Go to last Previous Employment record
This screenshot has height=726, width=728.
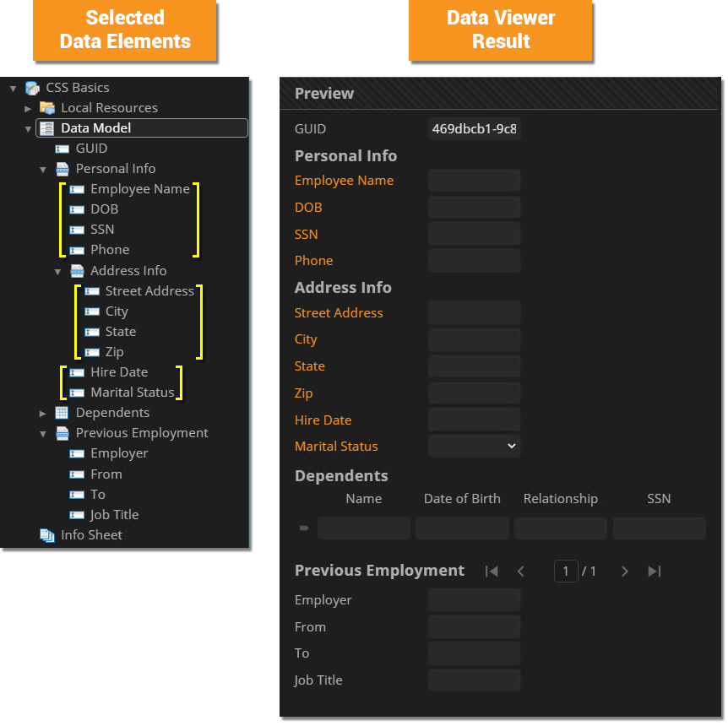(654, 572)
